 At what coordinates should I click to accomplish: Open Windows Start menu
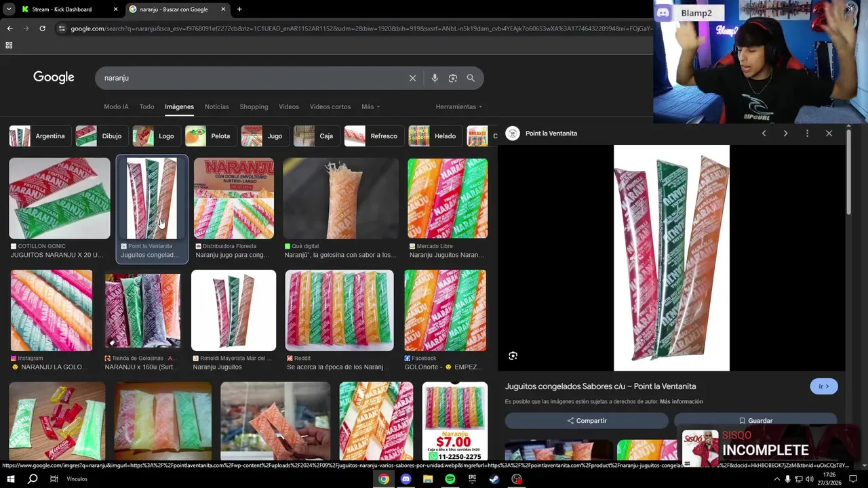[10, 479]
